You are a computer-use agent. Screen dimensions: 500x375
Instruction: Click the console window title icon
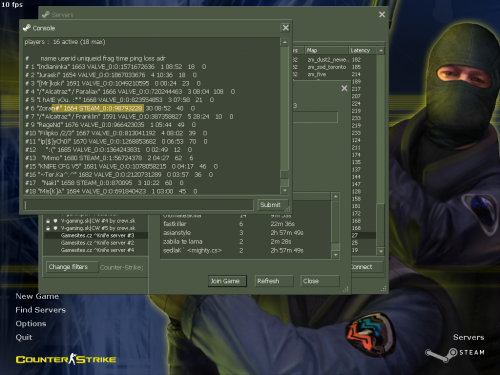(27, 28)
